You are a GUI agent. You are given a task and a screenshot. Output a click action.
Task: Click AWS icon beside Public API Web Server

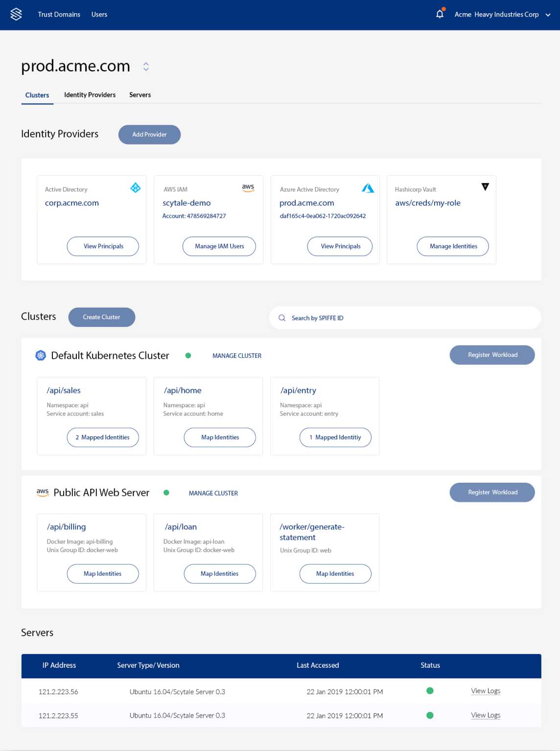[43, 493]
